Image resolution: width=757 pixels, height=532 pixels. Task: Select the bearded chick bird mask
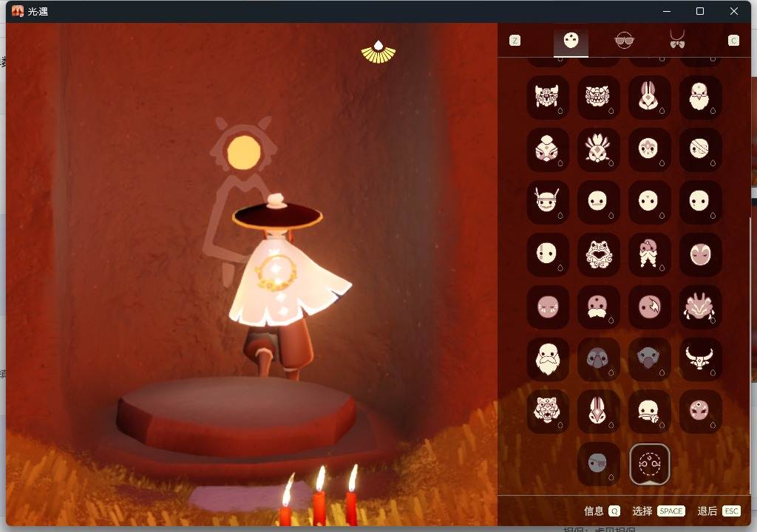pyautogui.click(x=699, y=97)
